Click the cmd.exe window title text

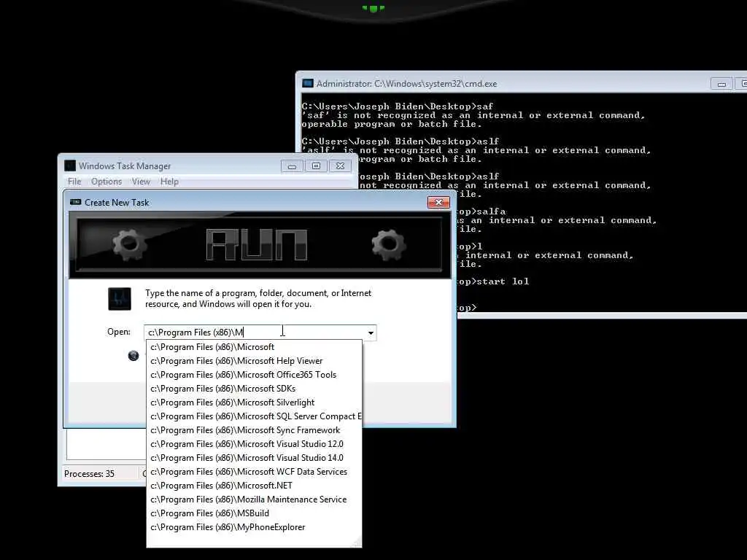pyautogui.click(x=406, y=84)
